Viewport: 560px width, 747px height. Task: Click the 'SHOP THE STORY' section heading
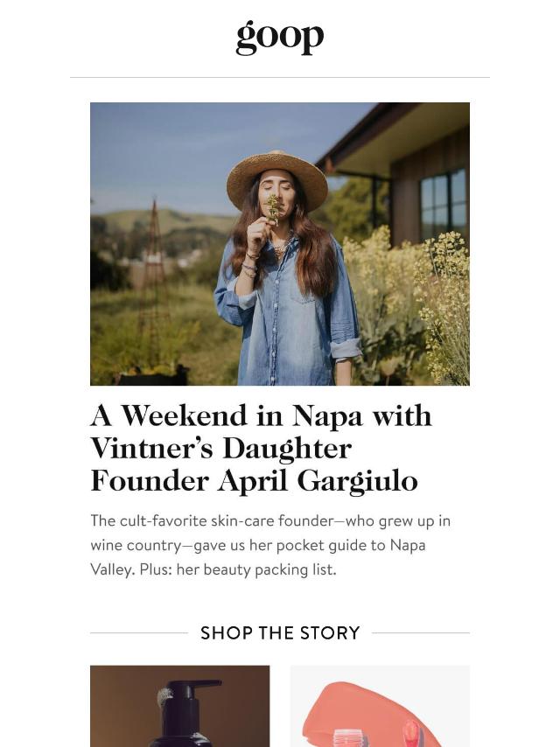pyautogui.click(x=280, y=633)
